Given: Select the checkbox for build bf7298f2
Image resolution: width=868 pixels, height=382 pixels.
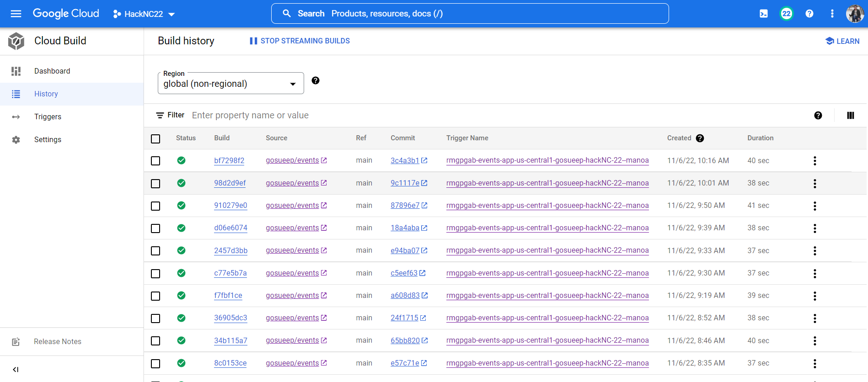Looking at the screenshot, I should click(x=155, y=161).
